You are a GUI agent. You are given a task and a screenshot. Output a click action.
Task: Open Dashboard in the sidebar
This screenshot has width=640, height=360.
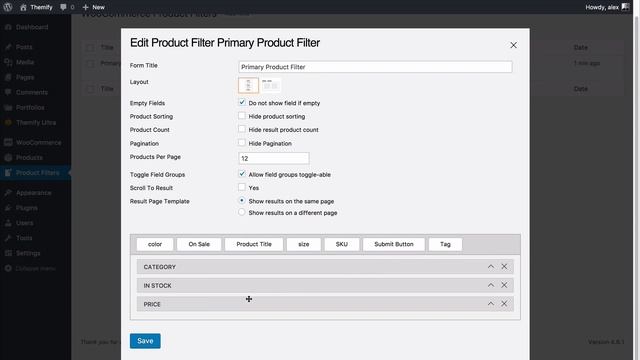32,27
